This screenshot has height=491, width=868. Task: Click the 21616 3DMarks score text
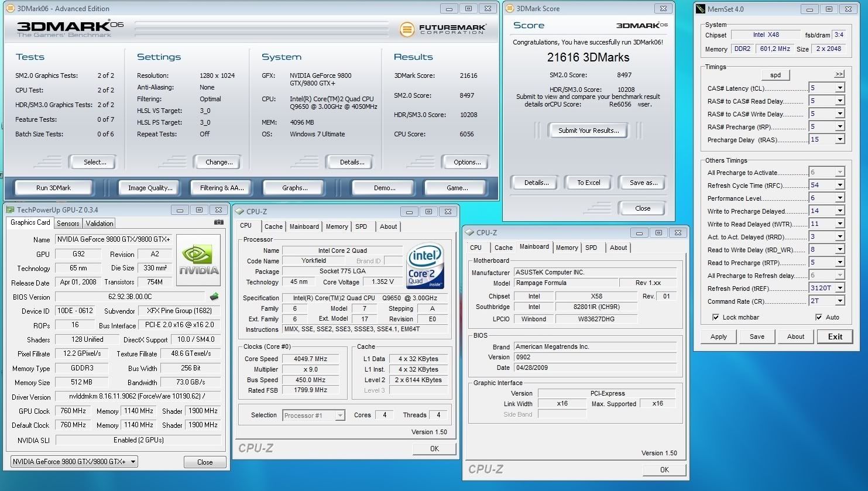click(588, 57)
